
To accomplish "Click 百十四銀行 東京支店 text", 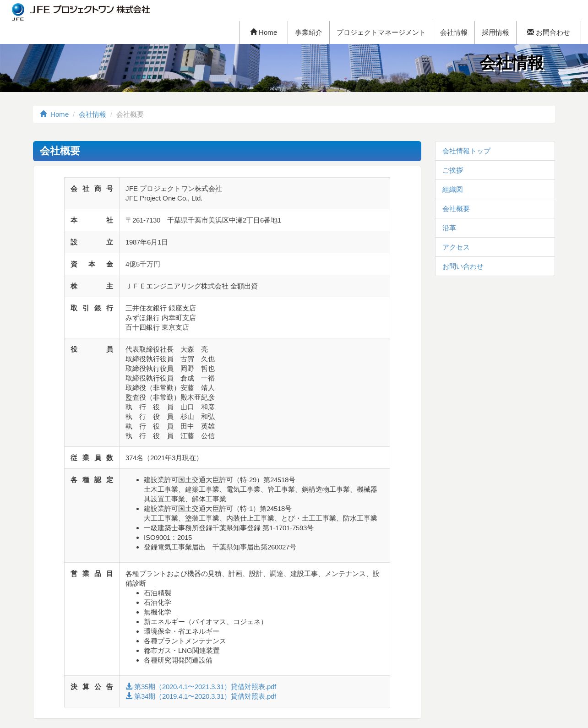I will point(157,327).
